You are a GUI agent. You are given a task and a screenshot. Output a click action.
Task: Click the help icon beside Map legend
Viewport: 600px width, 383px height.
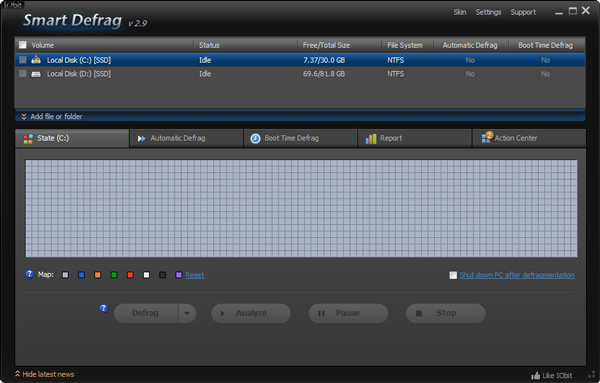(29, 274)
